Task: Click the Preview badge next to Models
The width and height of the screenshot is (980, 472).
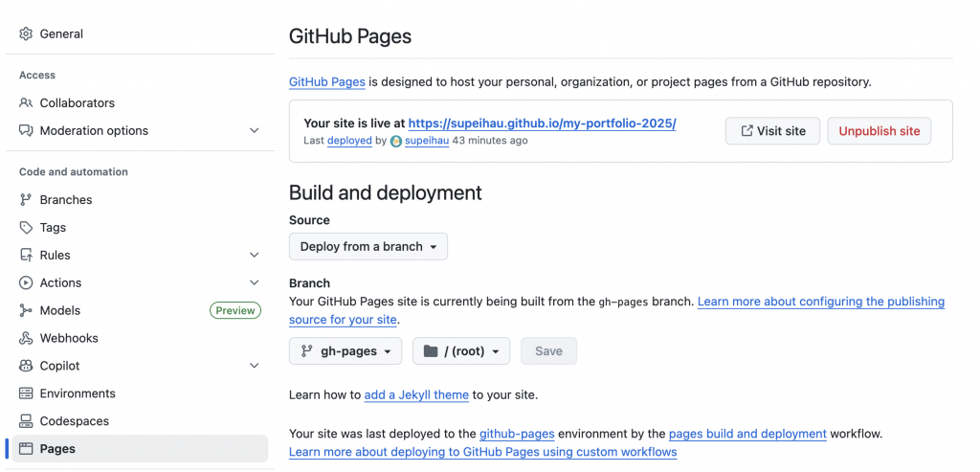Action: (x=235, y=311)
